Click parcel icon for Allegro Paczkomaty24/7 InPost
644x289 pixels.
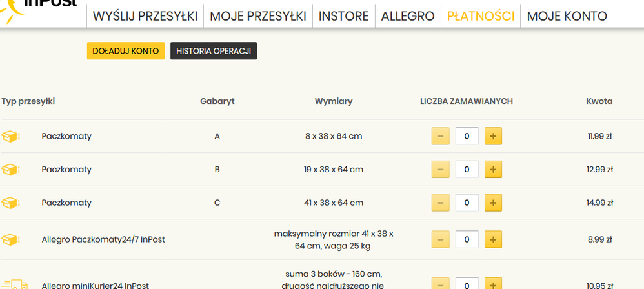(10, 239)
